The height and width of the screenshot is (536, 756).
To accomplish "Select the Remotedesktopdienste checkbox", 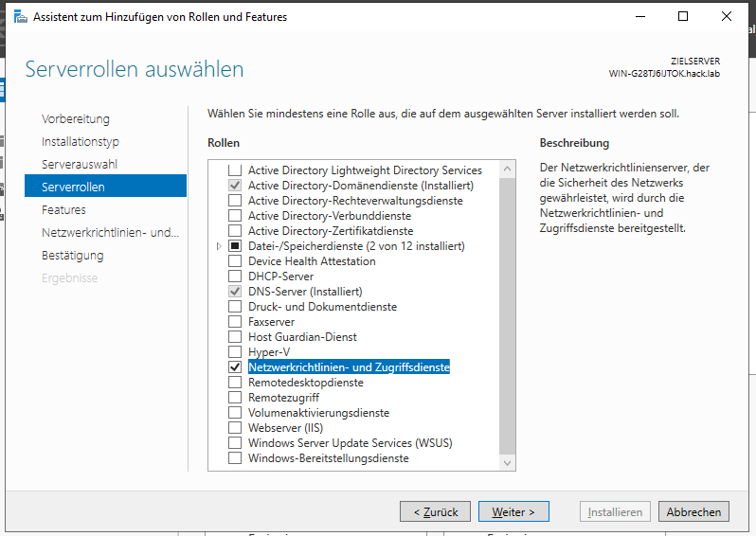I will (235, 383).
